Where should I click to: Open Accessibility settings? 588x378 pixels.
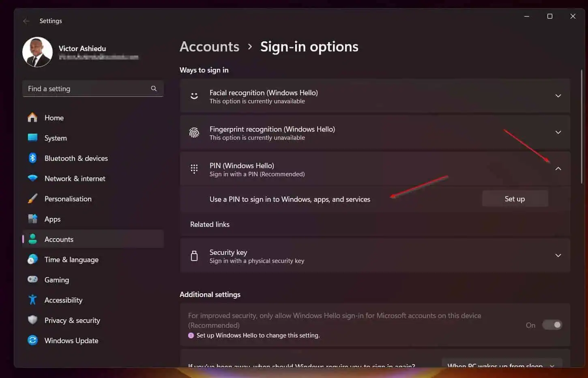[x=93, y=300]
